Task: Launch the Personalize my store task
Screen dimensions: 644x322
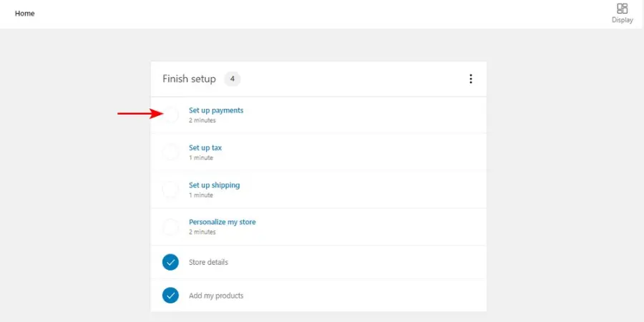Action: 222,222
